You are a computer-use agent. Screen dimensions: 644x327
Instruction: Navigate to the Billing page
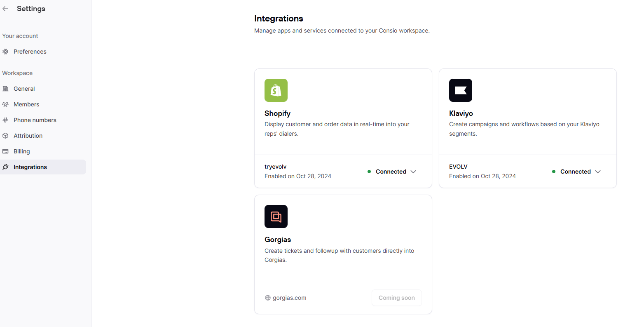43,151
